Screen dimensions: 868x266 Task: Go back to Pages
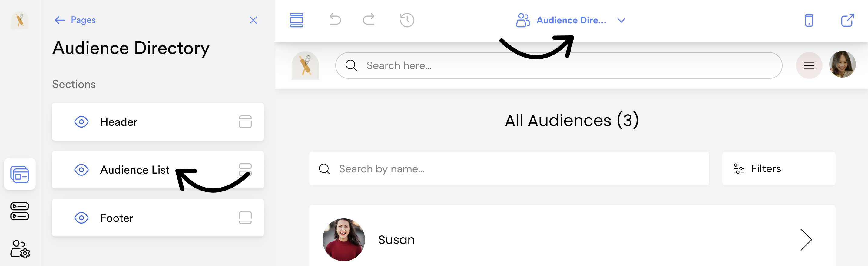click(x=75, y=20)
